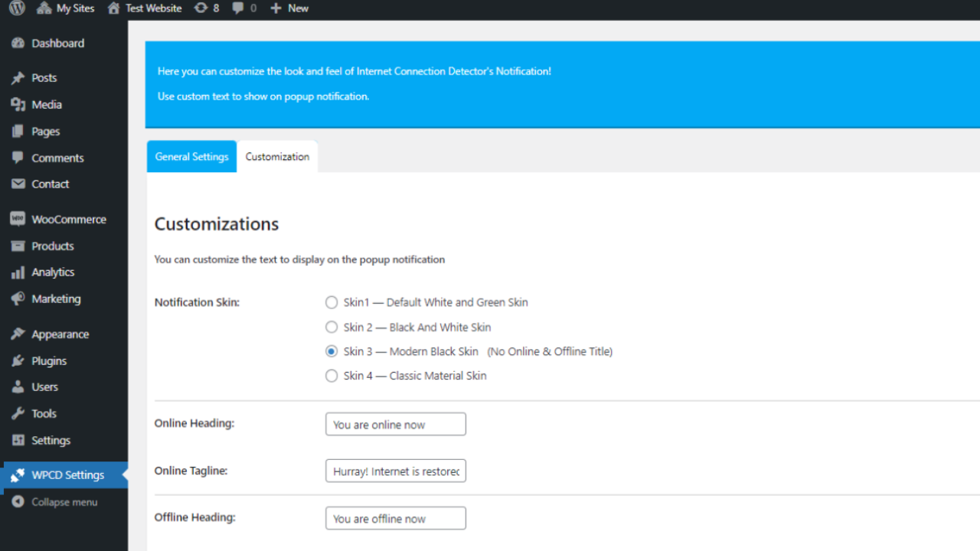Image resolution: width=980 pixels, height=551 pixels.
Task: Open the Marketing menu label
Action: pyautogui.click(x=56, y=299)
